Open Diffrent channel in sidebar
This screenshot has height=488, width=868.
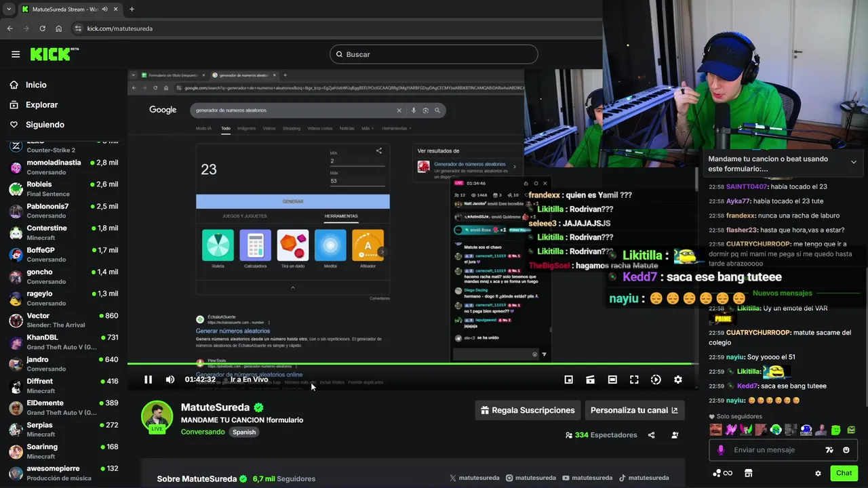(62, 386)
